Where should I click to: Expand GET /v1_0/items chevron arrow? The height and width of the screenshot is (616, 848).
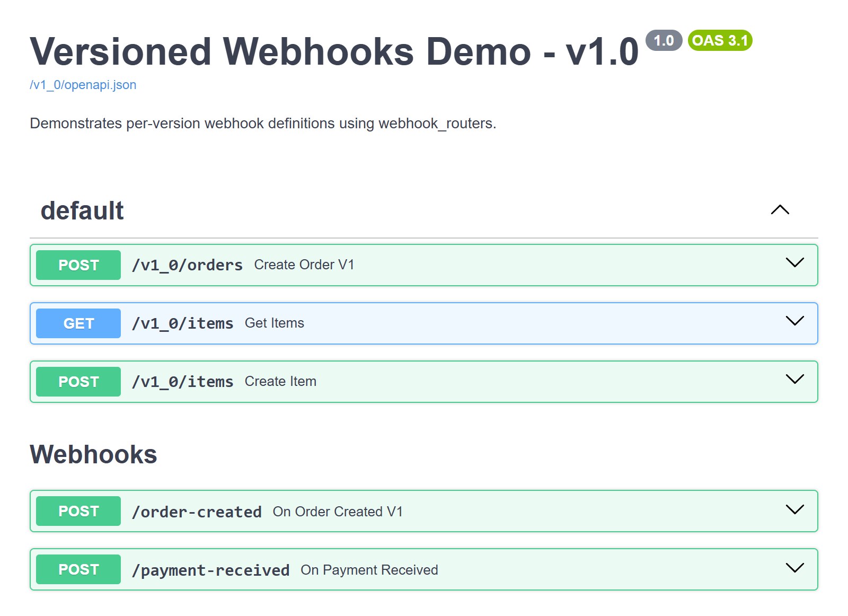pos(794,321)
